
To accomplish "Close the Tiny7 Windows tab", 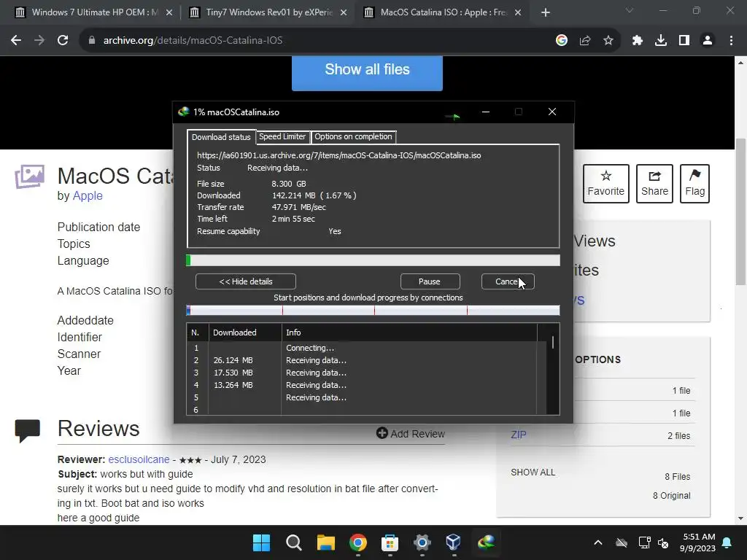I will [x=344, y=12].
